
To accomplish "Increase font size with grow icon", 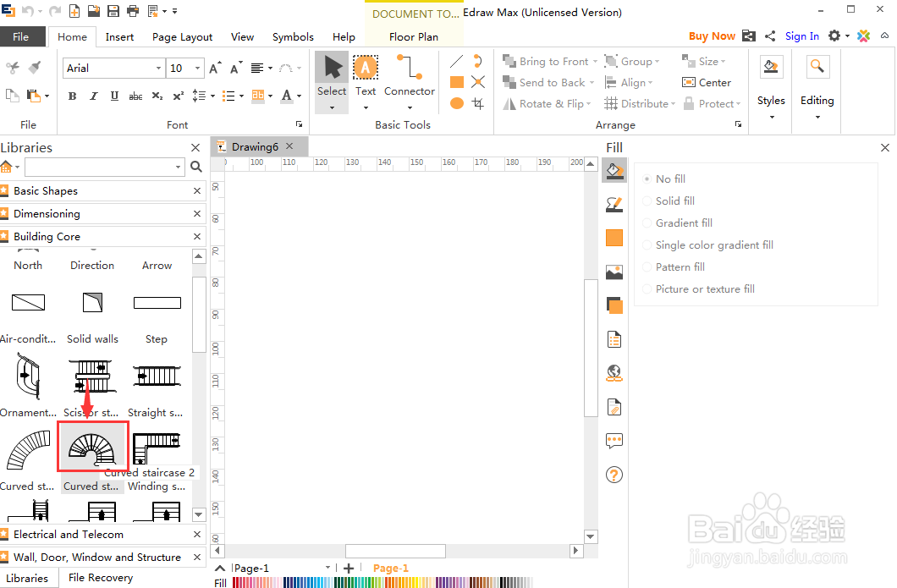I will pos(215,68).
